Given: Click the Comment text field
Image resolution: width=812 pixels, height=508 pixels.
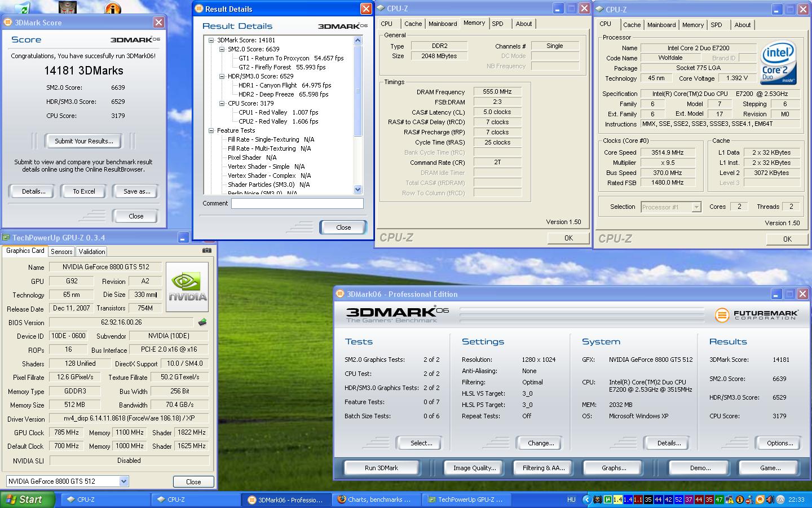Looking at the screenshot, I should point(297,203).
